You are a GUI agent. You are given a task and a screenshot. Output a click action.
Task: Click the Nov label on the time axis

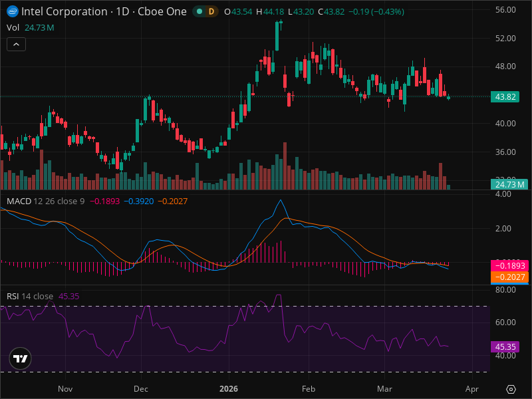pyautogui.click(x=65, y=389)
